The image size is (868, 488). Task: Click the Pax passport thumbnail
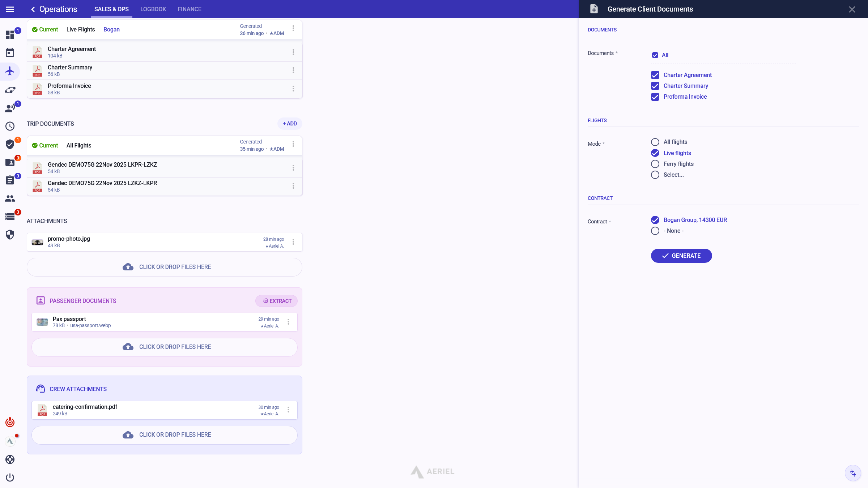click(x=42, y=322)
